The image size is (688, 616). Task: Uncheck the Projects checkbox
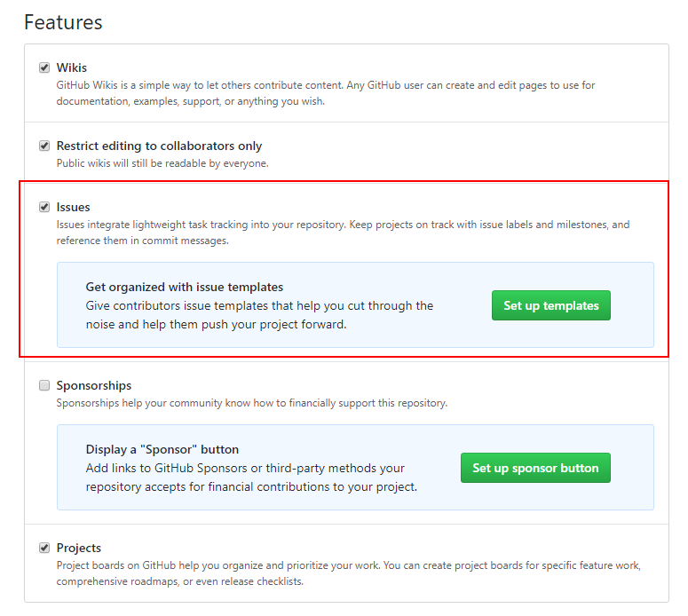pos(44,548)
